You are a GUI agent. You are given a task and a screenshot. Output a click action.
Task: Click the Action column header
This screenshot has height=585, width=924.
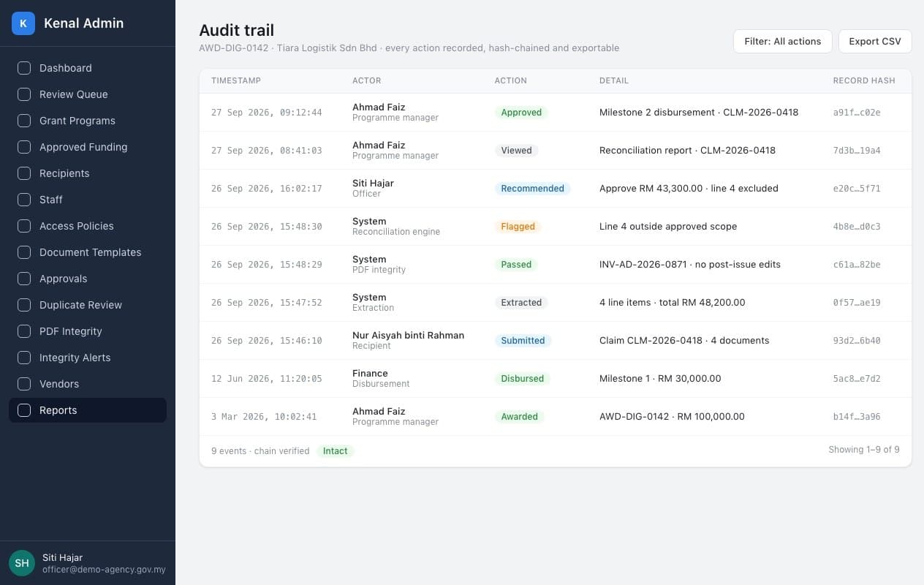tap(510, 80)
